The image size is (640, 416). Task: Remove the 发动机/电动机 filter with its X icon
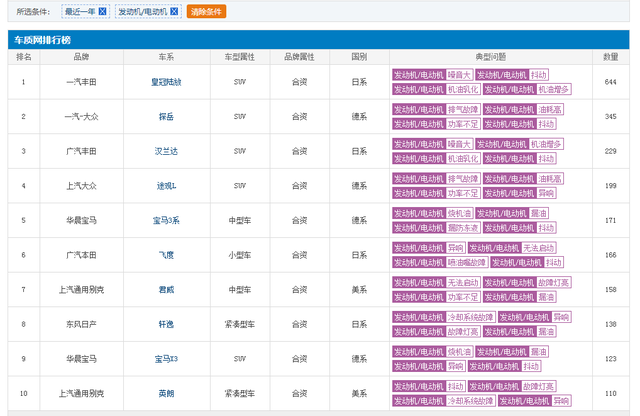(175, 11)
